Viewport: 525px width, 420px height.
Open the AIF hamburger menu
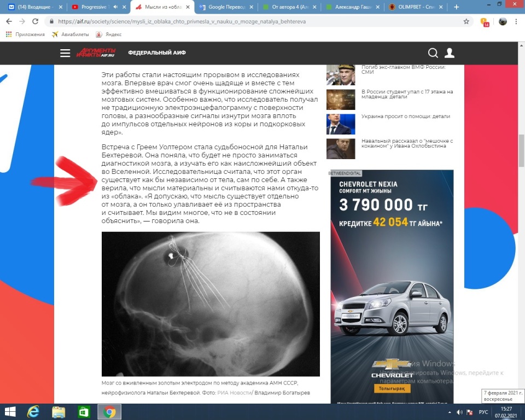(x=65, y=53)
